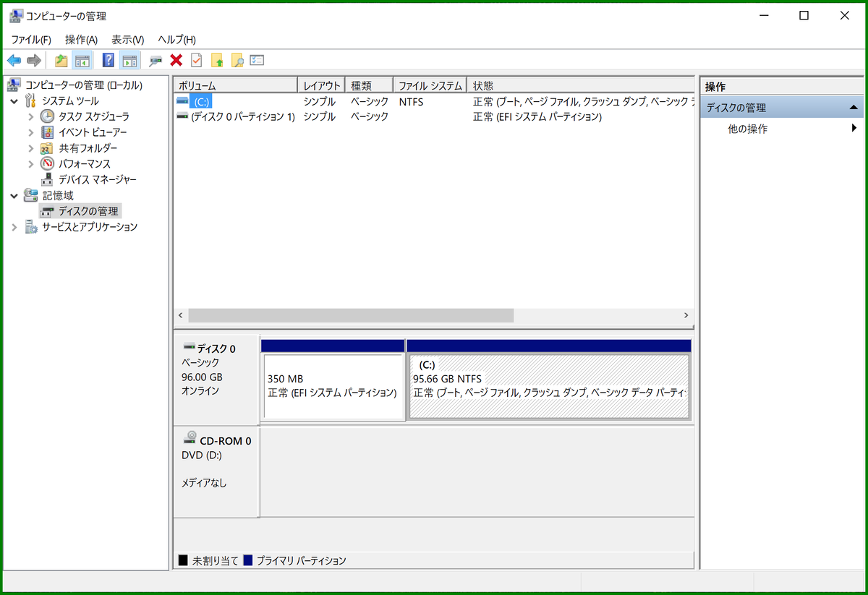Click the CD-ROM 0 disc icon

click(x=190, y=439)
